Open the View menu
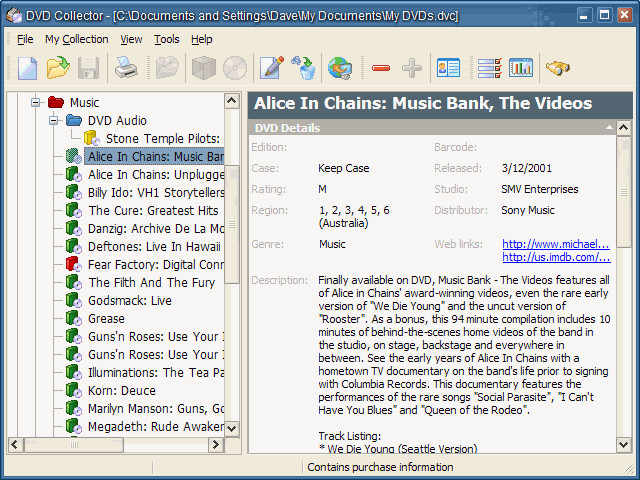 coord(131,39)
